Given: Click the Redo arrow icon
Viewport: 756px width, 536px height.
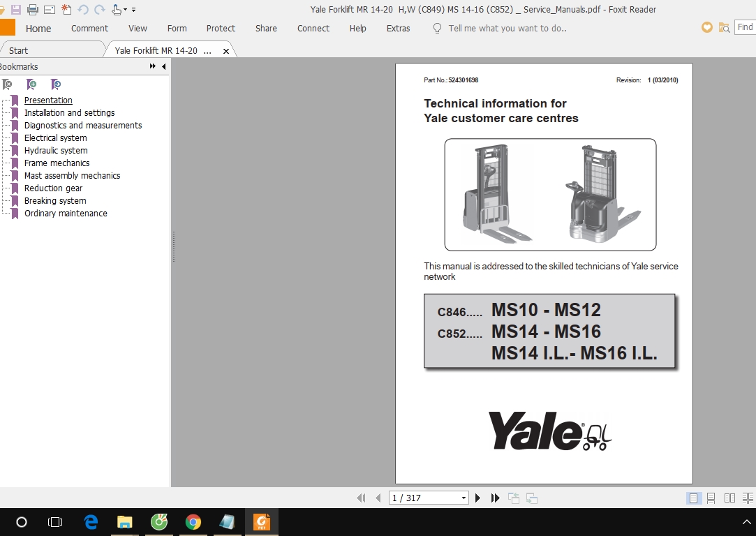Looking at the screenshot, I should [x=99, y=10].
